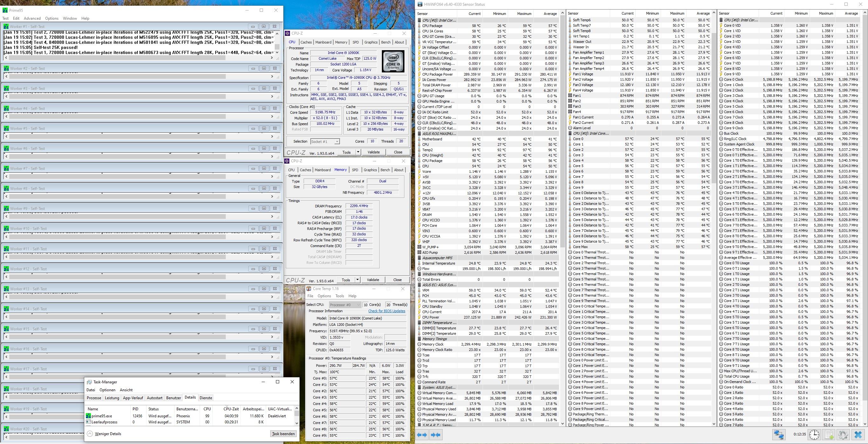Click first HWiNFO sensor column vertical scrollbar
This screenshot has width=868, height=444.
tap(562, 218)
